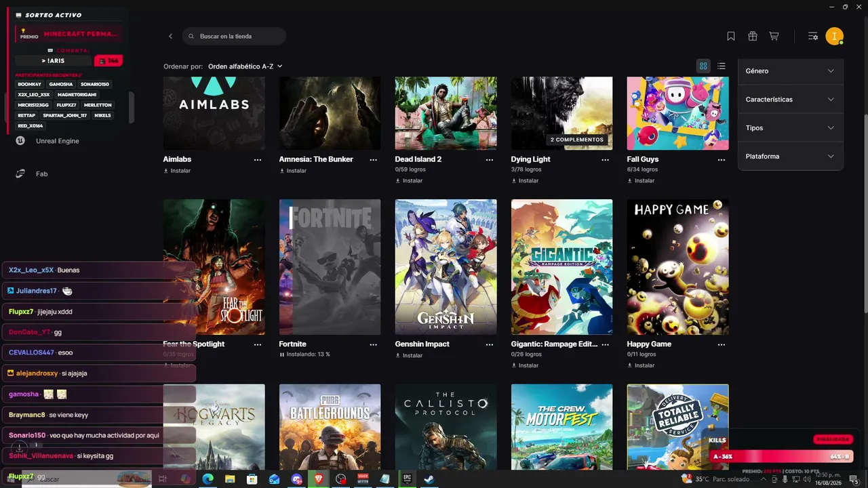Open Microsoft Store from the taskbar
868x488 pixels.
pos(252,479)
